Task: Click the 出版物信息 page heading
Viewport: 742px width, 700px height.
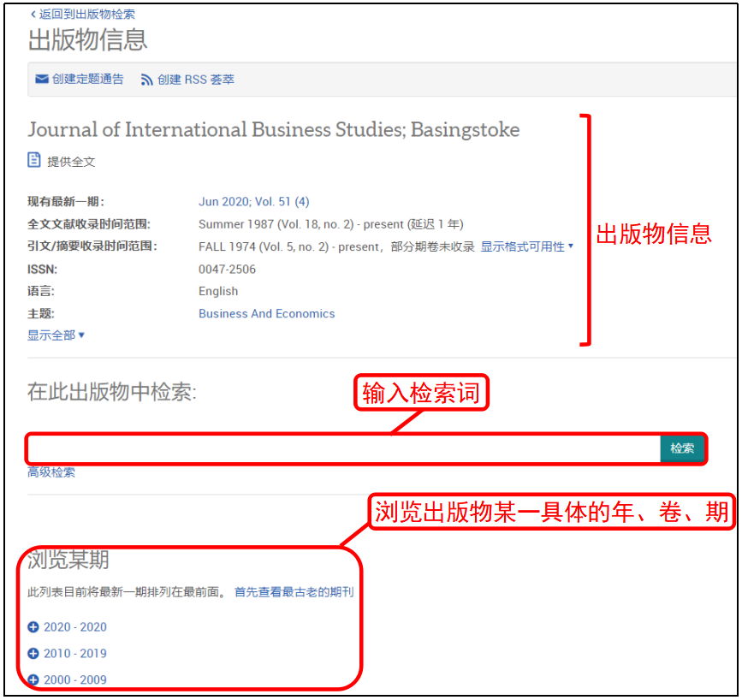Action: tap(87, 39)
